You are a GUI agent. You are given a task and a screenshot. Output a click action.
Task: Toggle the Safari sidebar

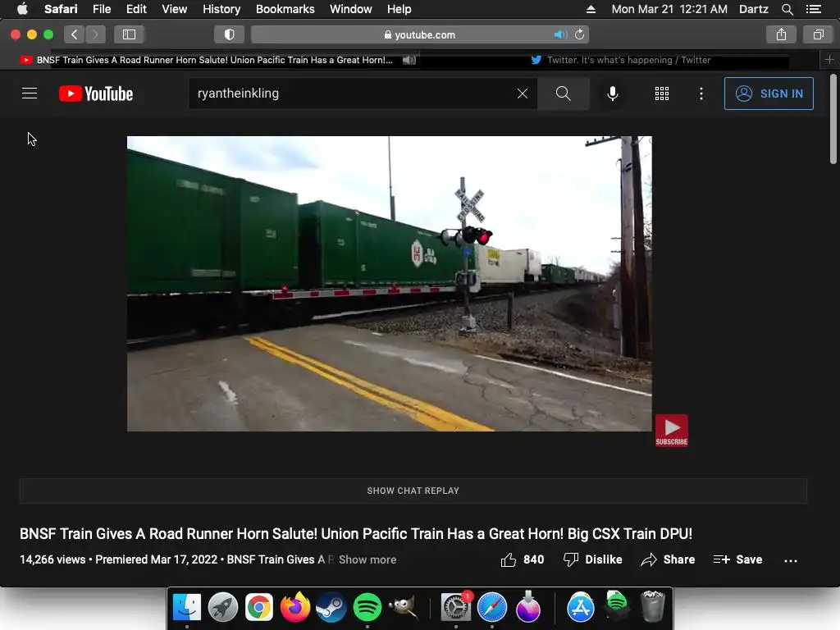click(129, 34)
